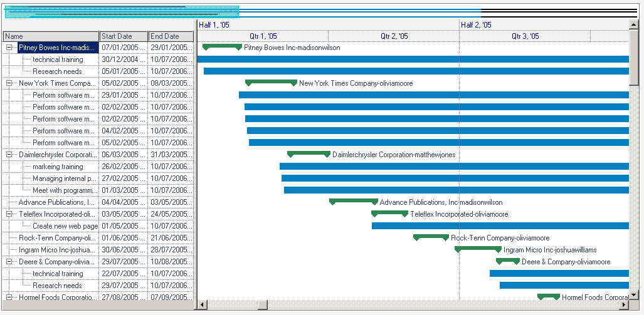644x315 pixels.
Task: Collapse the Deere & Company node
Action: (9, 262)
